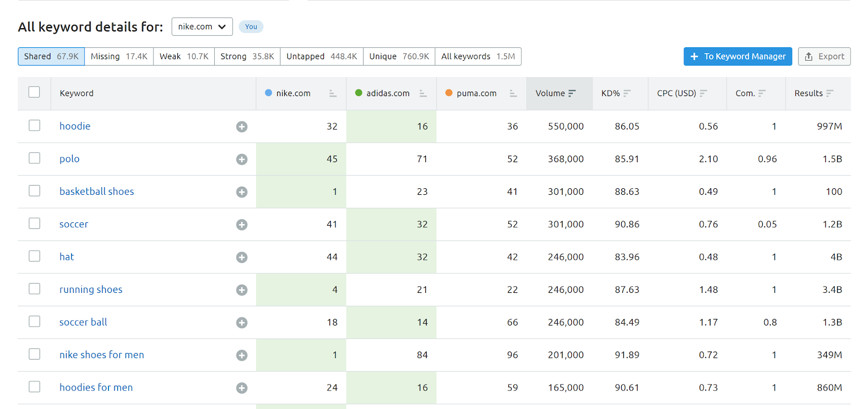Check the basketball shoes row checkbox

pos(34,190)
